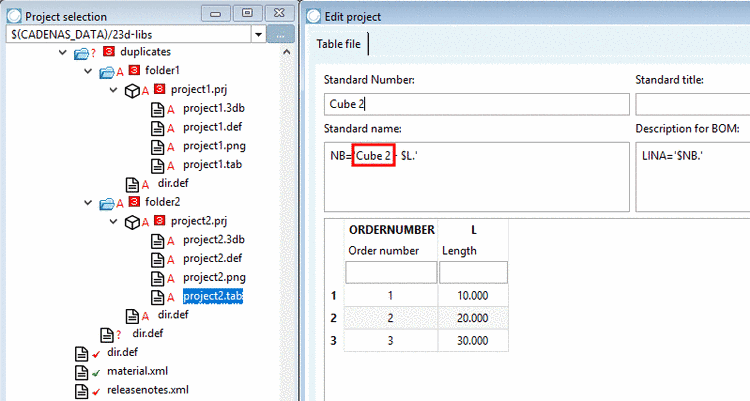This screenshot has width=750, height=401.
Task: Click the 30.000 length cell
Action: tap(474, 341)
